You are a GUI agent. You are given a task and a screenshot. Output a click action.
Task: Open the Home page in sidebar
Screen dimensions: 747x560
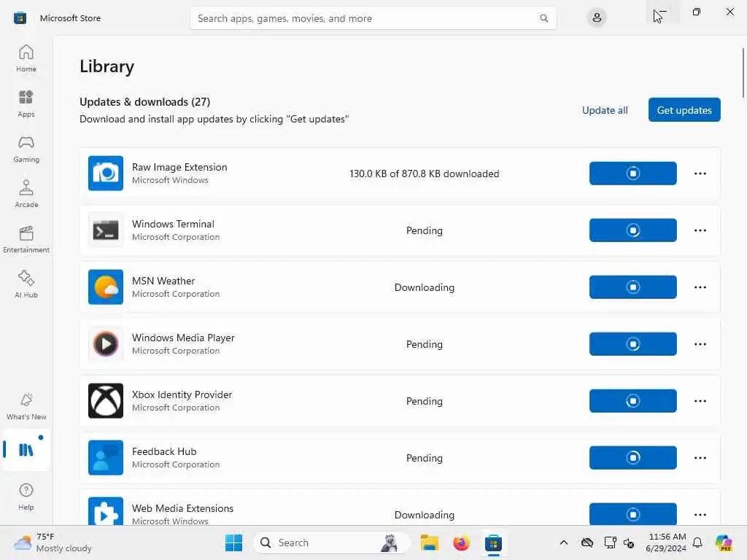[26, 58]
